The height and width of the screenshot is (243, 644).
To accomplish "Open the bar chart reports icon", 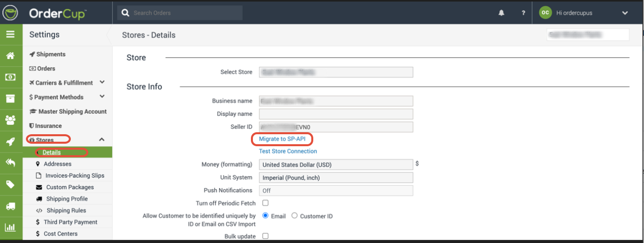I will [10, 228].
